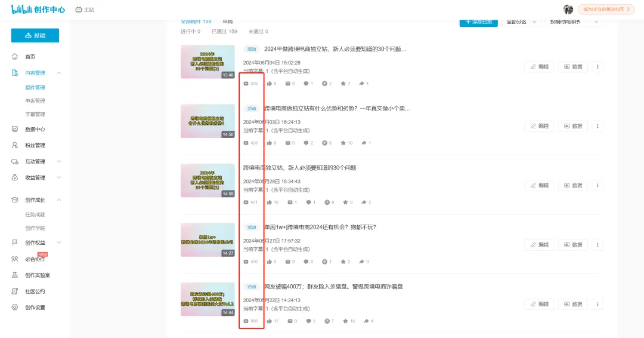The image size is (644, 338).
Task: Collapse the 内容管理 sidebar section
Action: point(59,73)
